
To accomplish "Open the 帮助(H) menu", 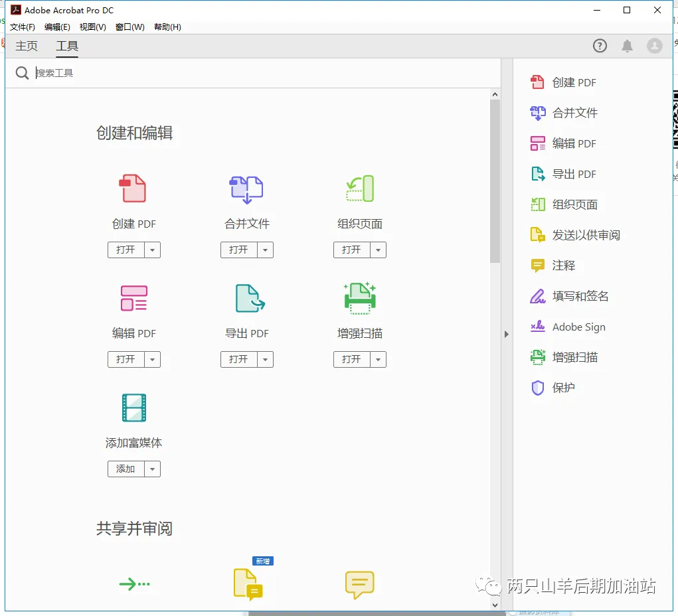I will click(x=167, y=27).
